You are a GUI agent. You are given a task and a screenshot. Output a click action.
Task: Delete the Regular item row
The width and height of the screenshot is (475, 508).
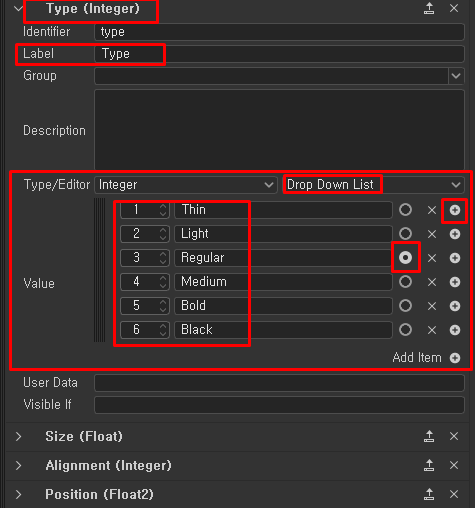tap(432, 258)
